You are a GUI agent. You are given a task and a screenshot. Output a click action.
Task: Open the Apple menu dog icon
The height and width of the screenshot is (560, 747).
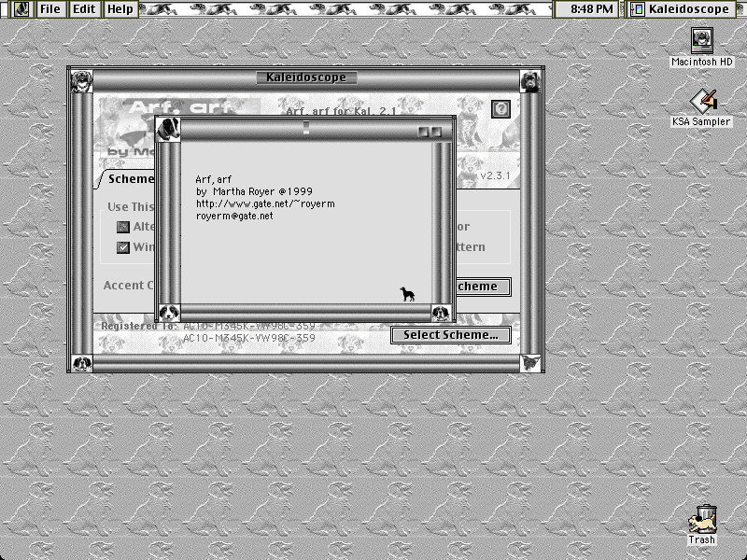(x=21, y=9)
